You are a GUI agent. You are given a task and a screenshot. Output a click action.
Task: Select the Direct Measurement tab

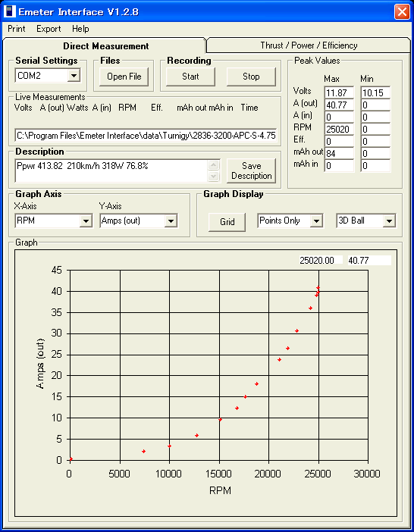pyautogui.click(x=105, y=45)
